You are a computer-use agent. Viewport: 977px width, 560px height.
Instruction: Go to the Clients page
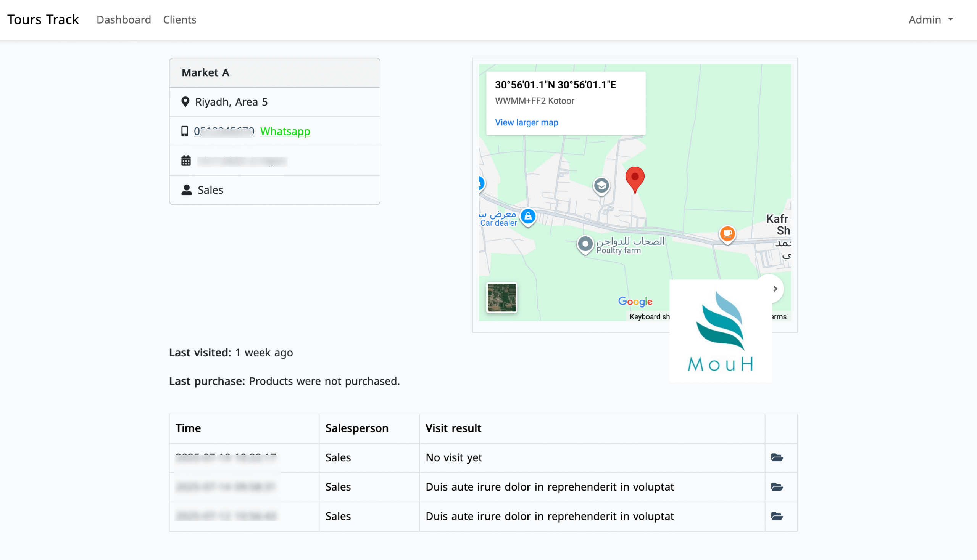(x=179, y=19)
